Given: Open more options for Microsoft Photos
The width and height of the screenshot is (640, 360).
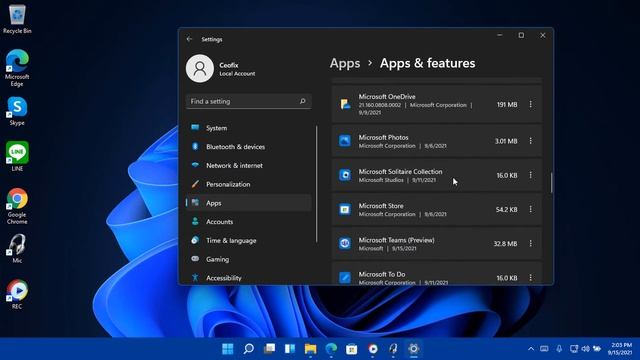Looking at the screenshot, I should pyautogui.click(x=531, y=141).
